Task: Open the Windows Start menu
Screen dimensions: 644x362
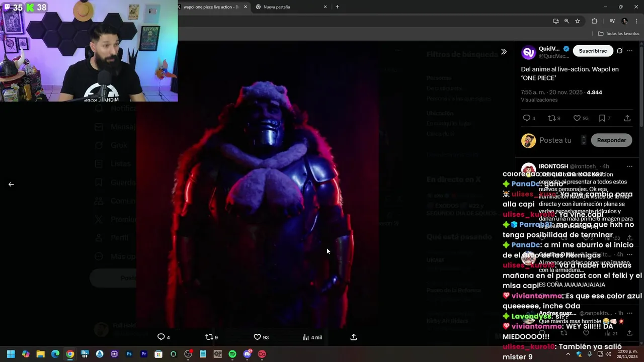Action: click(x=11, y=354)
